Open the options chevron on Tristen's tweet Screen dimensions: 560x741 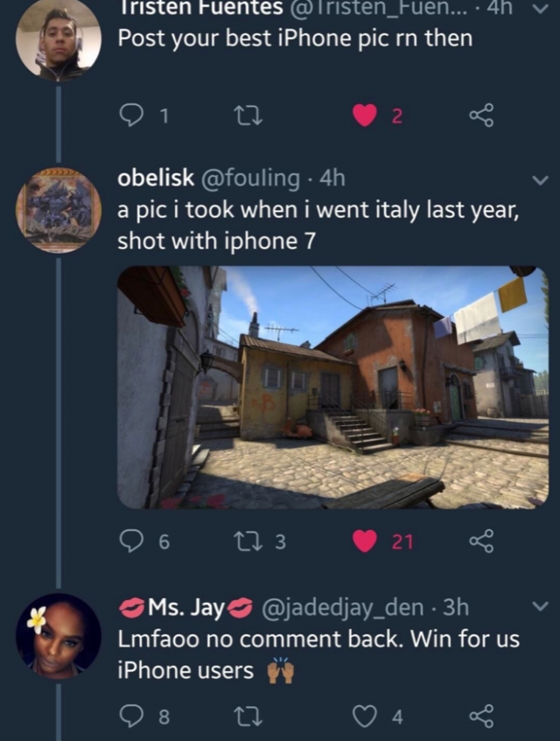[x=542, y=9]
